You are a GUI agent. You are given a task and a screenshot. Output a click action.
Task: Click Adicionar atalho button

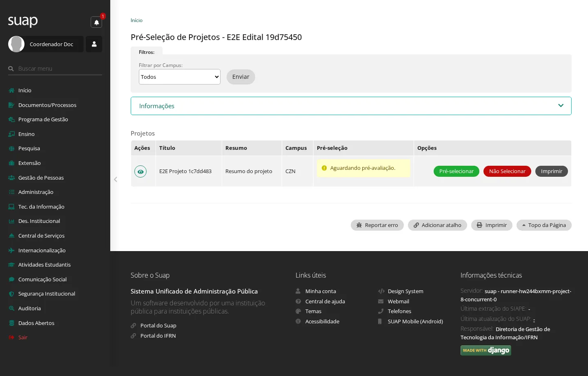437,225
